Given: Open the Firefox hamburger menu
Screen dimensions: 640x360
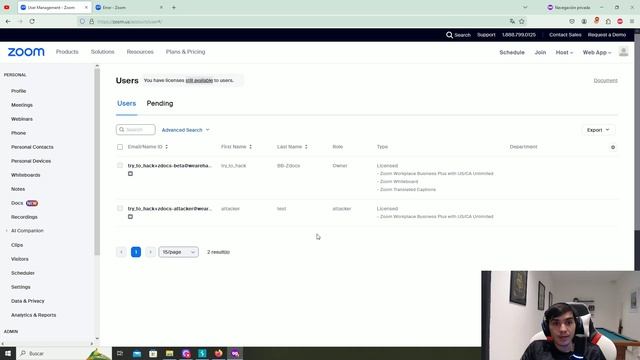Looking at the screenshot, I should pos(632,21).
